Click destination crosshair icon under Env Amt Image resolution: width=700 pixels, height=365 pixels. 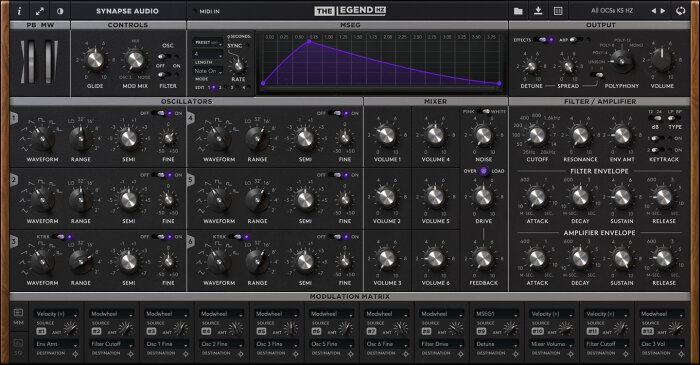75,354
